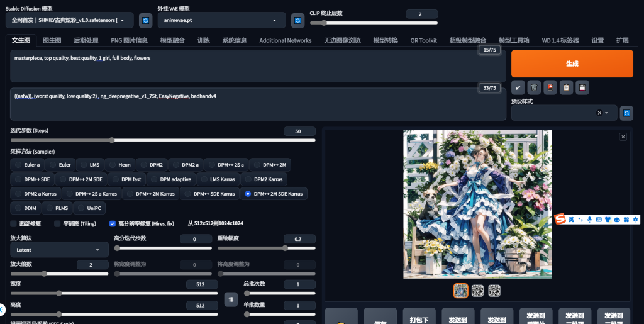Screen dimensions: 644x324
Task: Click the arrow icon to read last generation parameters
Action: 518,87
